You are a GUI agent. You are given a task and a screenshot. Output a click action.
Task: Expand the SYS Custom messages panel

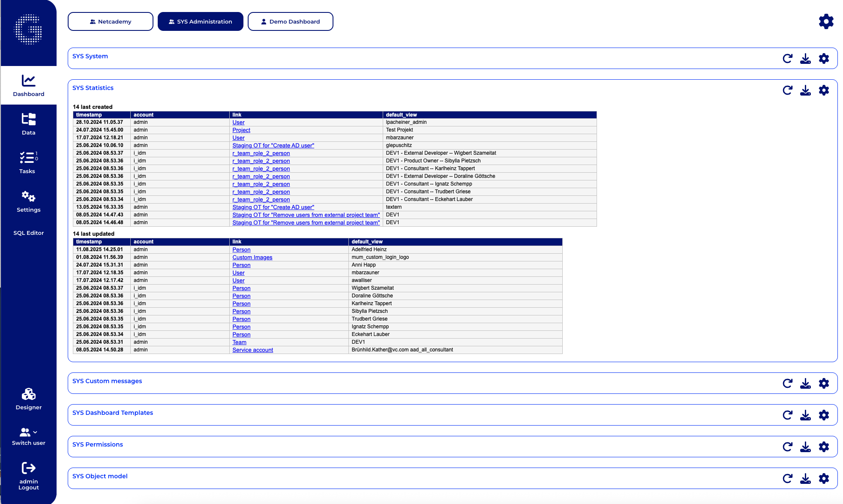pyautogui.click(x=107, y=381)
